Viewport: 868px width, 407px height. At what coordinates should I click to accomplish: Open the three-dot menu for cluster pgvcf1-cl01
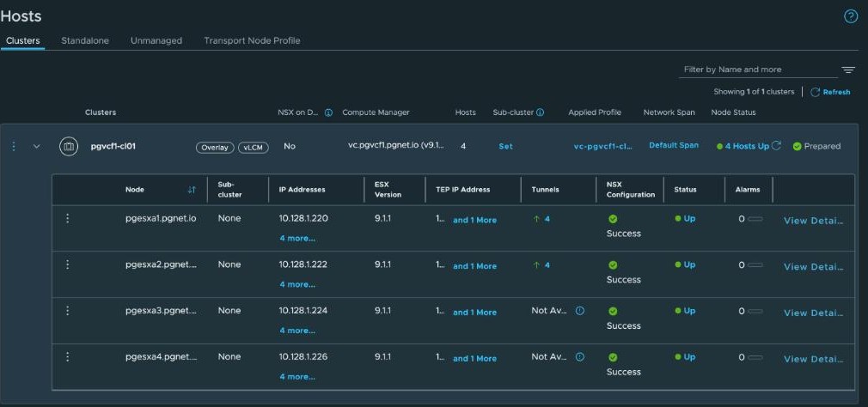[14, 147]
